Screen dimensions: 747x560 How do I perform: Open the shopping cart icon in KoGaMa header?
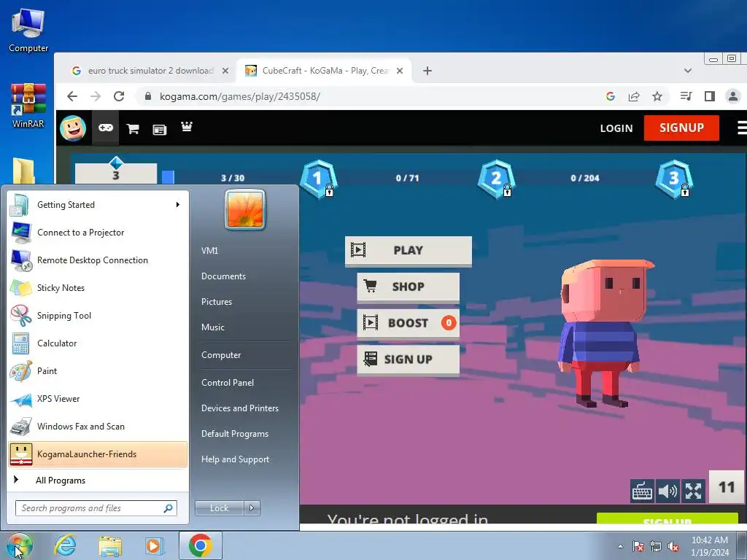click(133, 128)
